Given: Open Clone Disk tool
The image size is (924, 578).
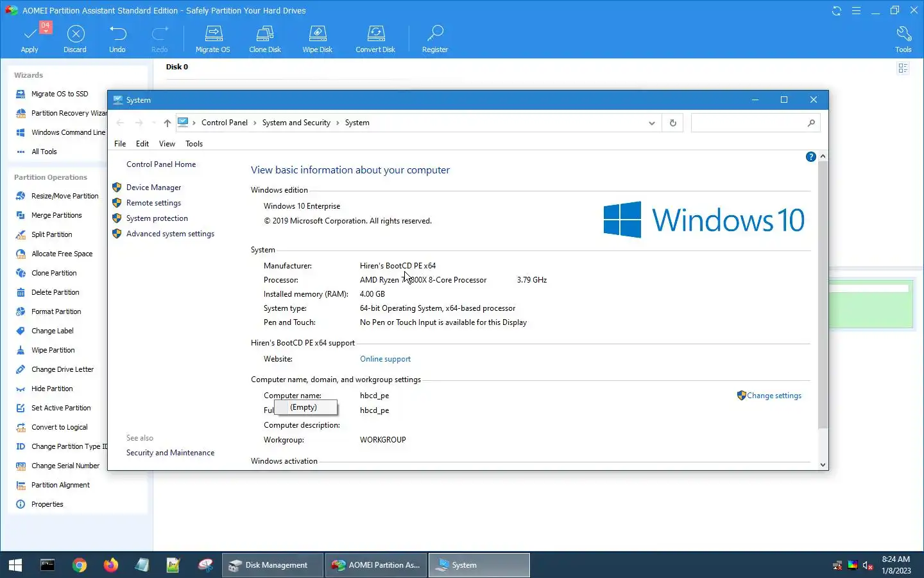Looking at the screenshot, I should 265,39.
